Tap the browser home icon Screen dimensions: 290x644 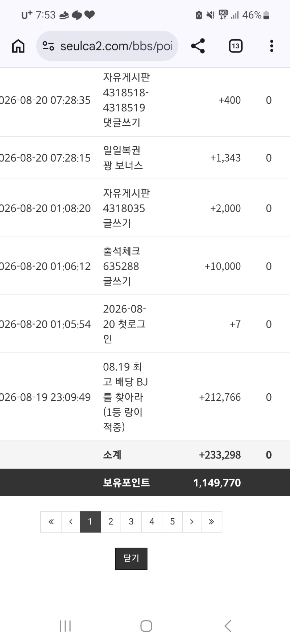click(18, 46)
